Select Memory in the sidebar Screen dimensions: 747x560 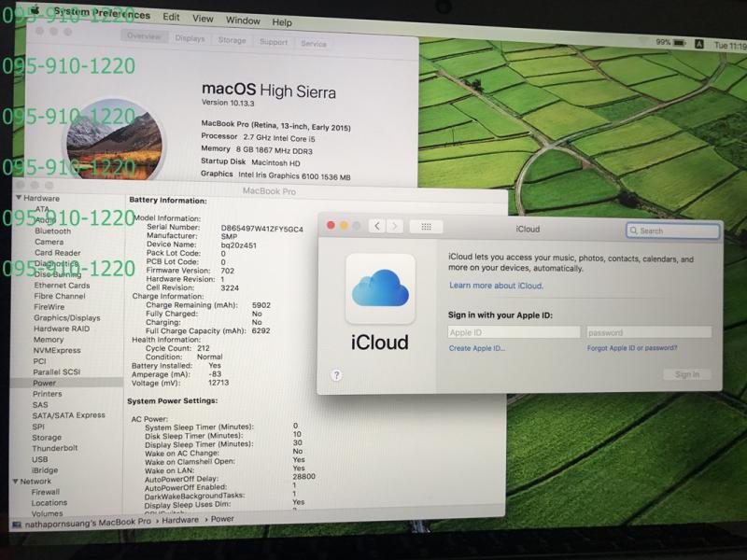49,340
